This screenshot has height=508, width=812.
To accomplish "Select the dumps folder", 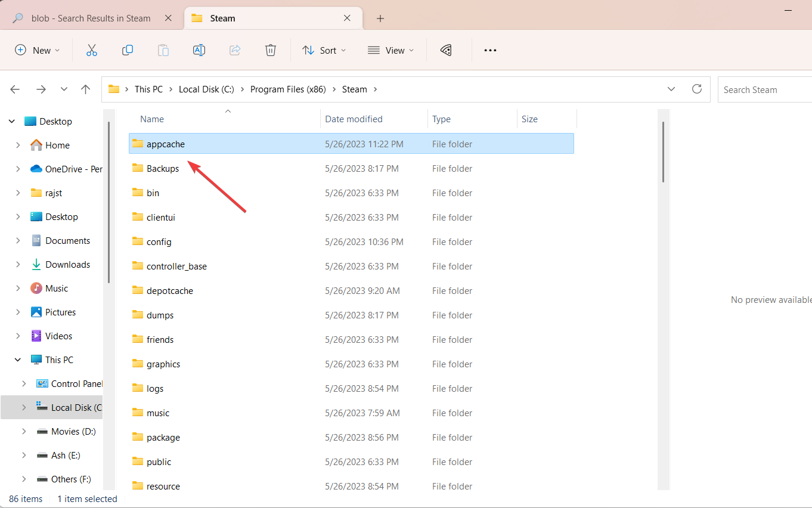I will pyautogui.click(x=351, y=315).
